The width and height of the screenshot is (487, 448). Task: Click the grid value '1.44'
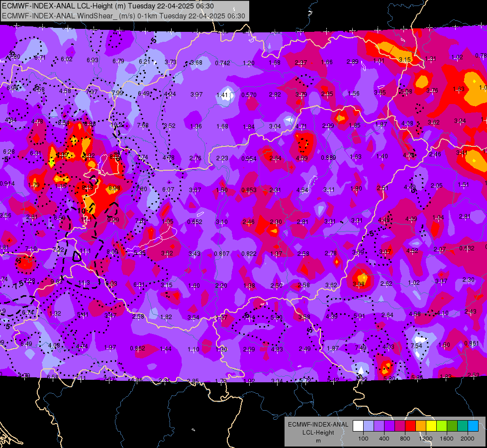(x=166, y=349)
